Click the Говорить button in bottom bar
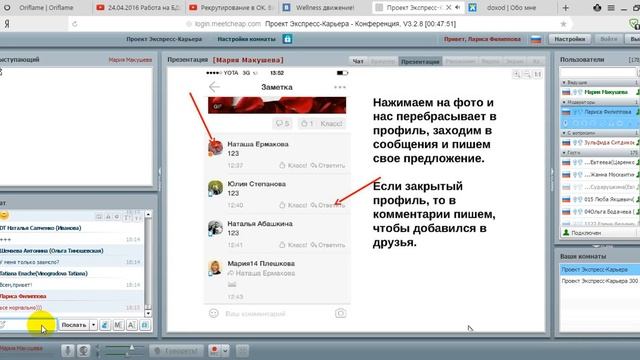This screenshot has width=640, height=360. pyautogui.click(x=176, y=350)
